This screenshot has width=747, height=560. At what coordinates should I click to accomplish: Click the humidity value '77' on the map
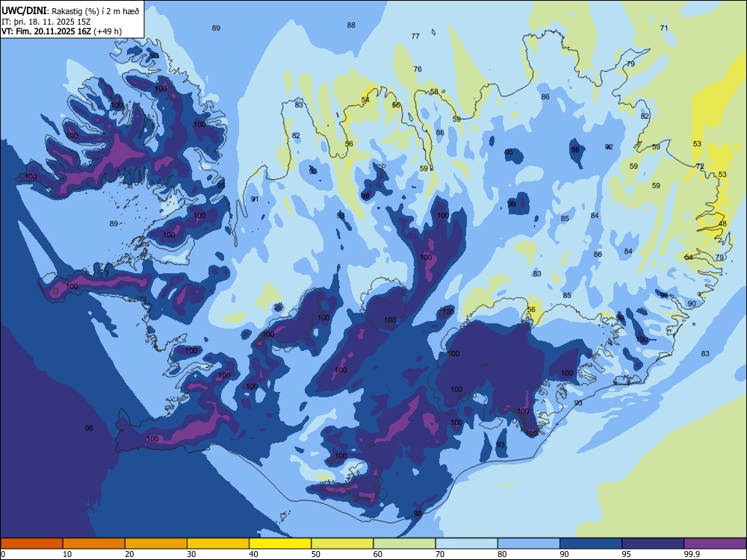pos(415,36)
